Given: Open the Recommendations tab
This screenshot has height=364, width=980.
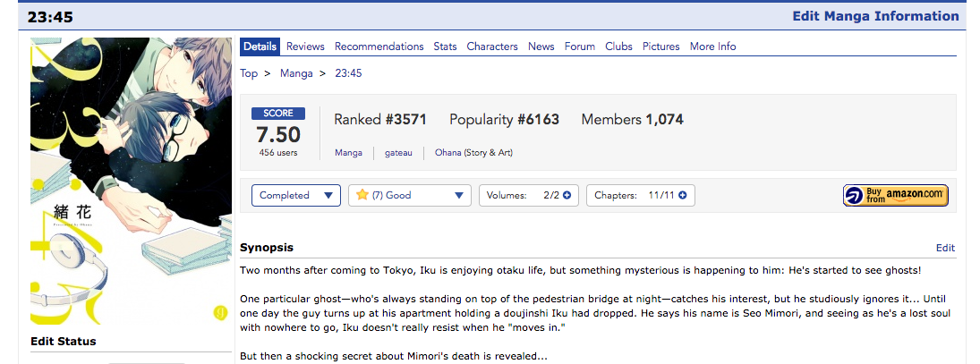Looking at the screenshot, I should (x=379, y=47).
